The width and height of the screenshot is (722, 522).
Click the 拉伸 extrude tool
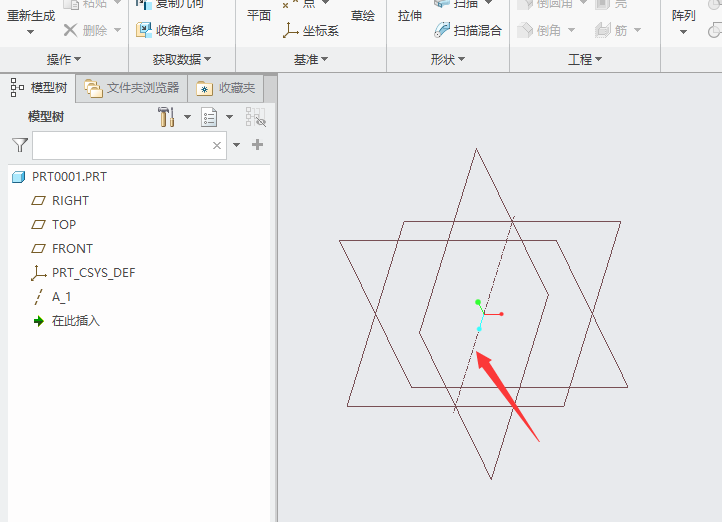click(x=410, y=16)
